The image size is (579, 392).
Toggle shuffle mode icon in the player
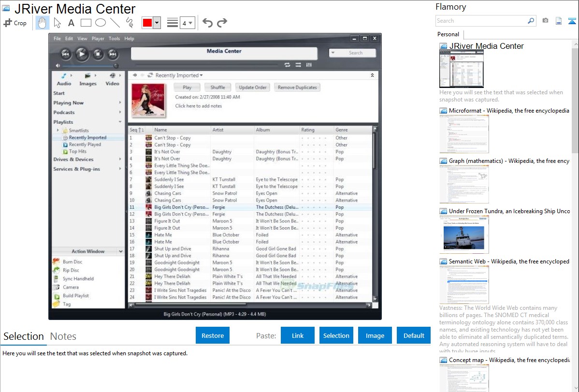298,65
